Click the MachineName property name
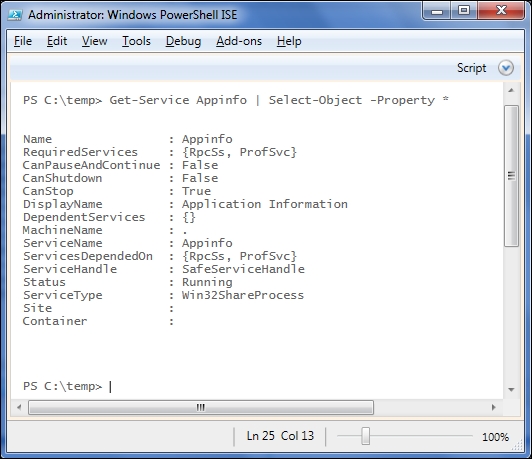This screenshot has width=532, height=459. pos(62,230)
